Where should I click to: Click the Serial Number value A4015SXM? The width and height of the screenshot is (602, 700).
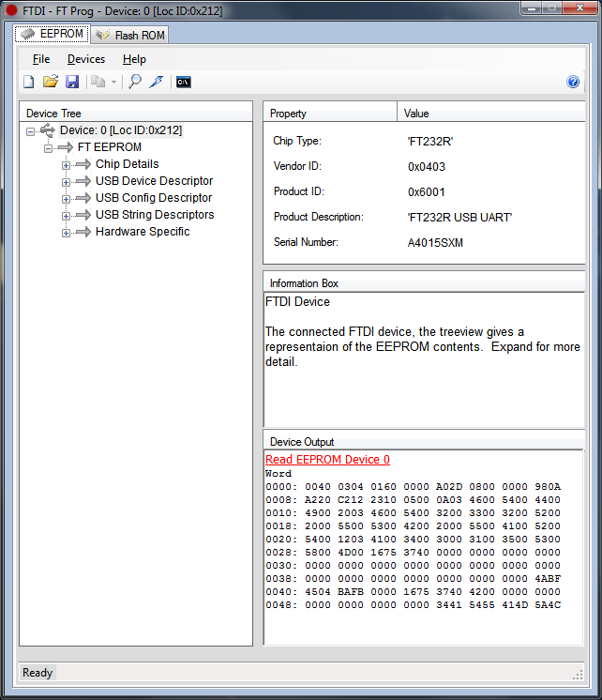[435, 243]
